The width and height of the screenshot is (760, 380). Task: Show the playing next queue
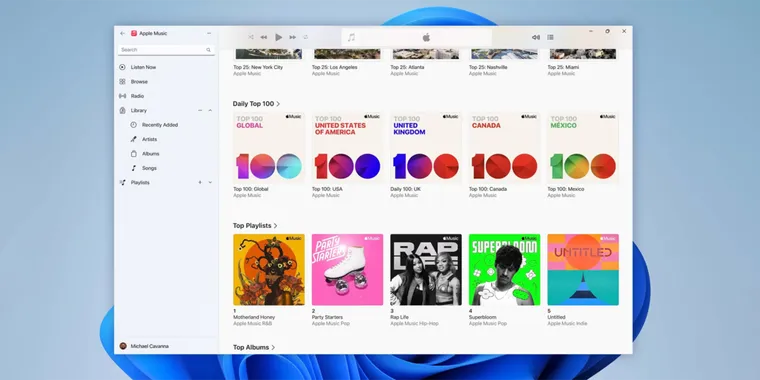550,37
